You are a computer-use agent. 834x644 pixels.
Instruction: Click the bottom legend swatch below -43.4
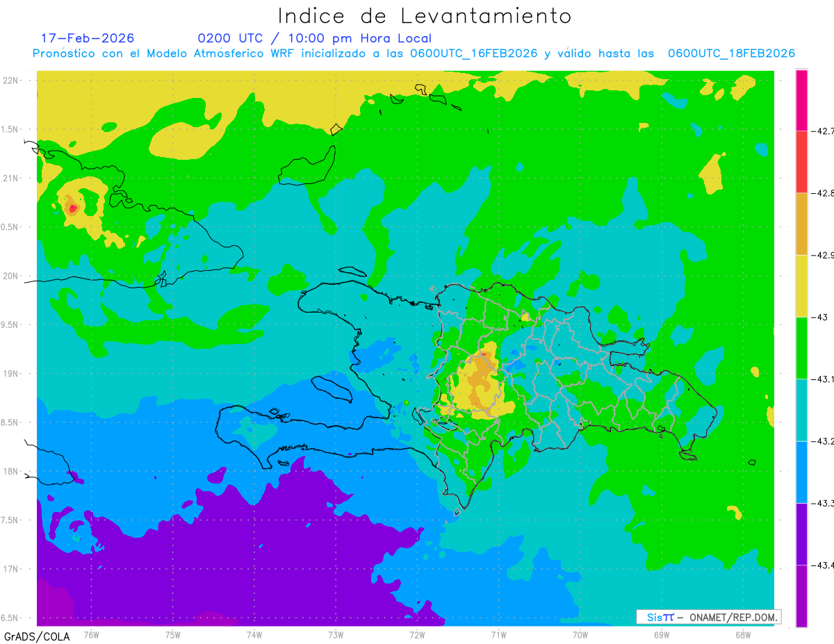(x=801, y=595)
